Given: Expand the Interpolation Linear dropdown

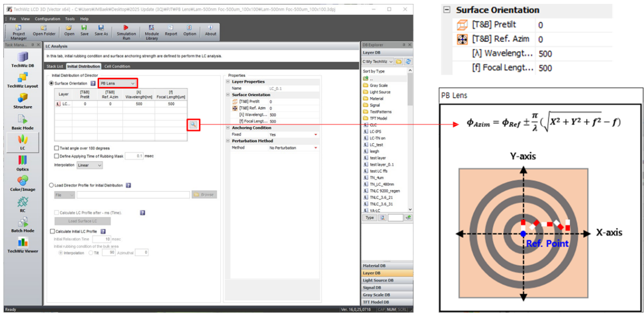Looking at the screenshot, I should (90, 165).
